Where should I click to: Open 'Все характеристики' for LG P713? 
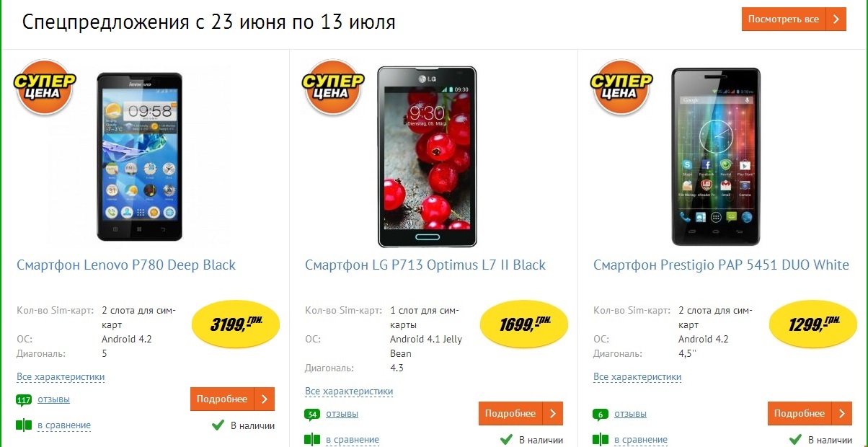pos(349,391)
